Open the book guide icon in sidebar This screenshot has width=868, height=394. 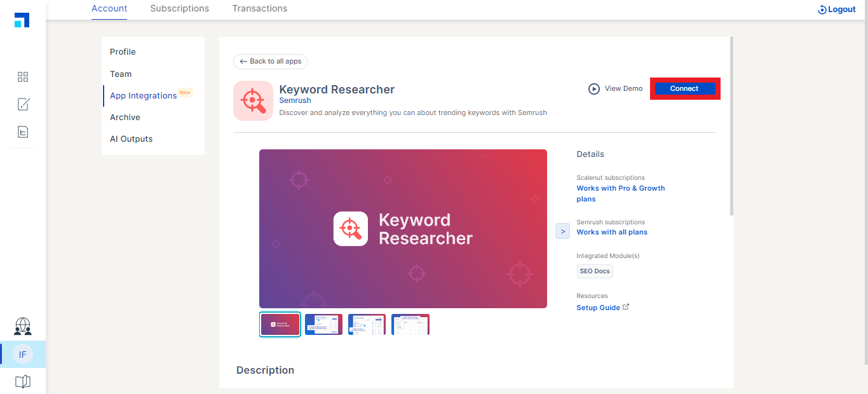(x=23, y=382)
